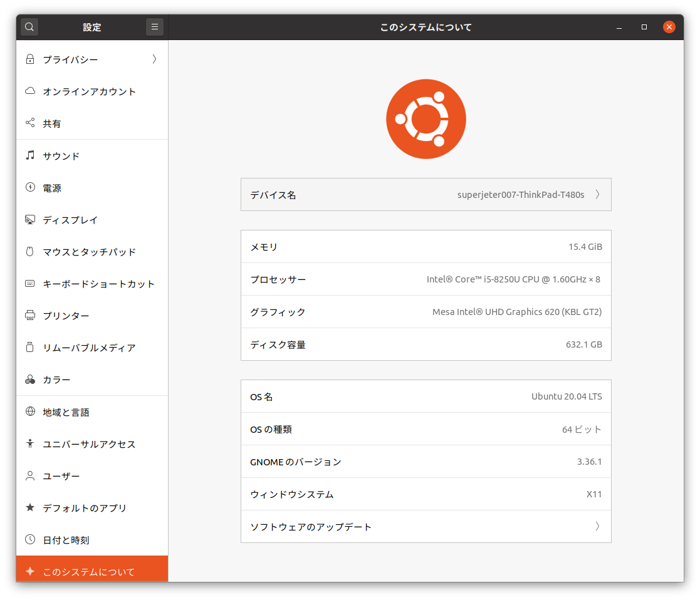
Task: Click the メモリ row label
Action: coord(264,247)
